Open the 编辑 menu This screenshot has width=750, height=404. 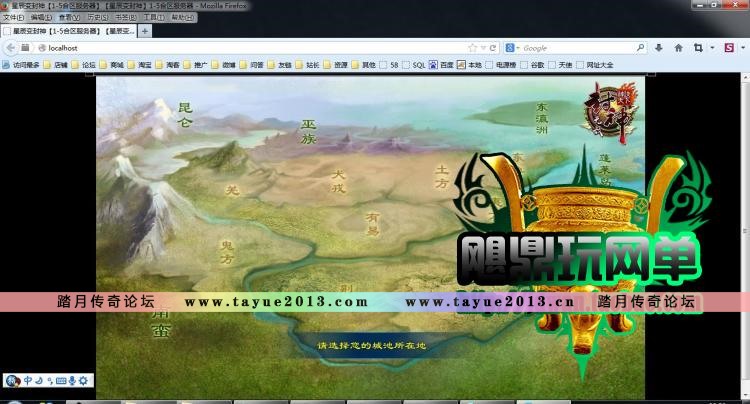pos(41,17)
